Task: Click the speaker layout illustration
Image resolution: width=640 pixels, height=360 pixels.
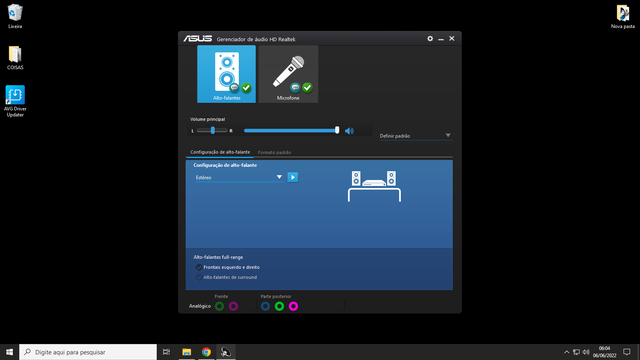Action: [374, 186]
